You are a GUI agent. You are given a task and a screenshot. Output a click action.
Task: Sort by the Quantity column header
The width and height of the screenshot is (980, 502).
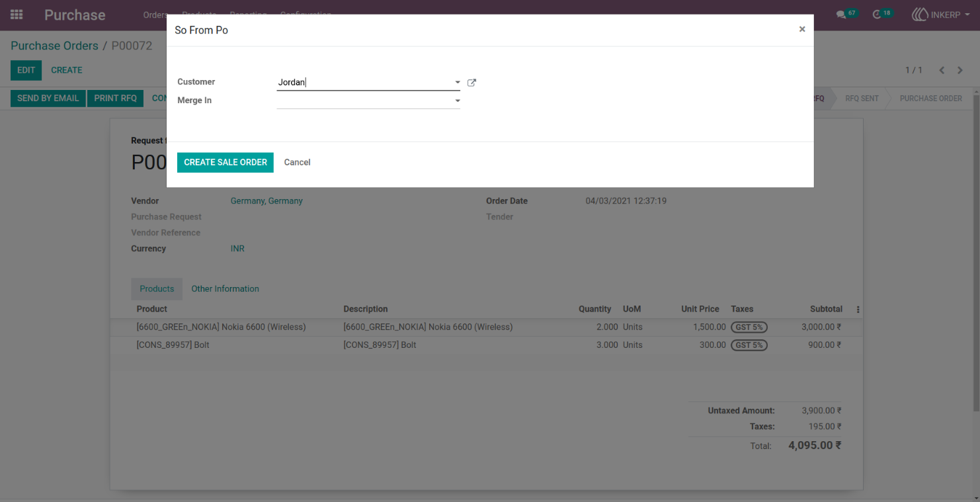pos(595,309)
